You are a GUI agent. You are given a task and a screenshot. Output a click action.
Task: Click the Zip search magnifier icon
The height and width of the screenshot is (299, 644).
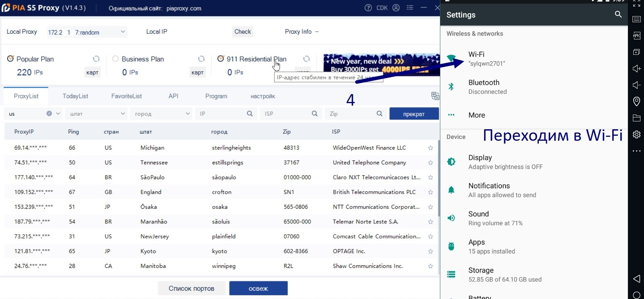click(379, 114)
